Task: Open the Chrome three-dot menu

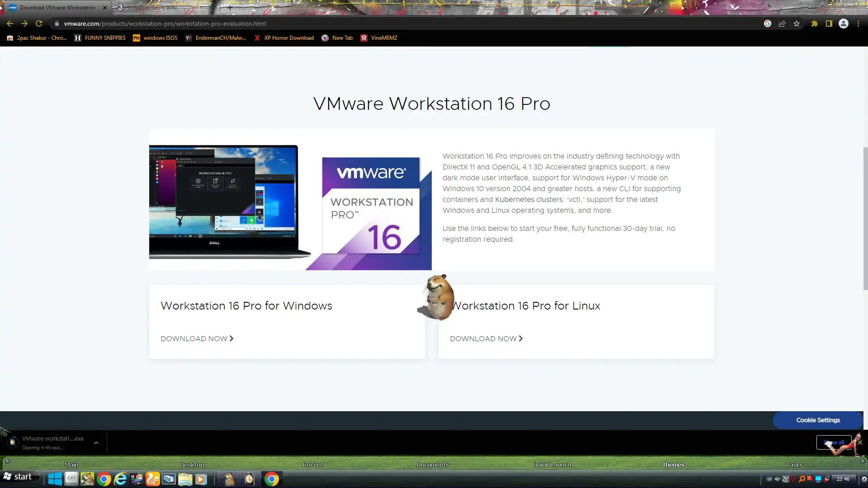Action: [858, 23]
